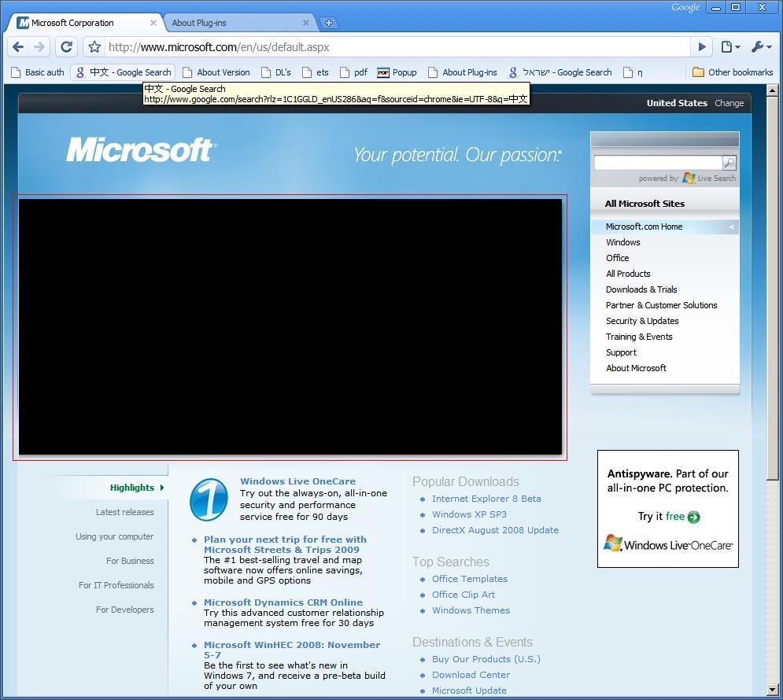Click the magnifying glass search button
The width and height of the screenshot is (783, 700).
(x=729, y=163)
